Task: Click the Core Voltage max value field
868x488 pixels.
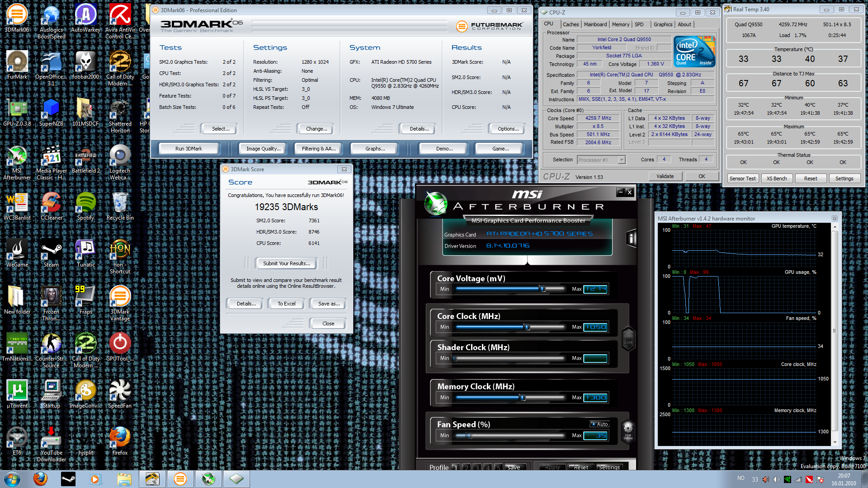Action: pos(595,289)
